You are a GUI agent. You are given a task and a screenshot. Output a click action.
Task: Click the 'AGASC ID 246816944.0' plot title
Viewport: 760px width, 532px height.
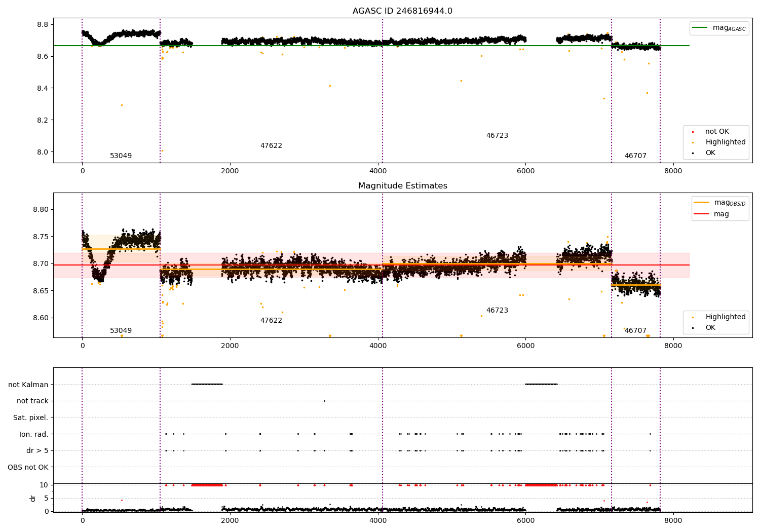(402, 11)
